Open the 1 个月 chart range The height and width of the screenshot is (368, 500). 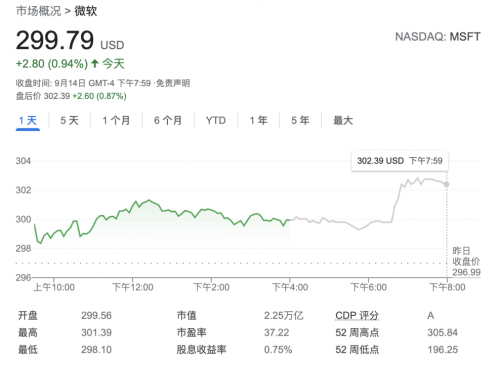click(116, 120)
